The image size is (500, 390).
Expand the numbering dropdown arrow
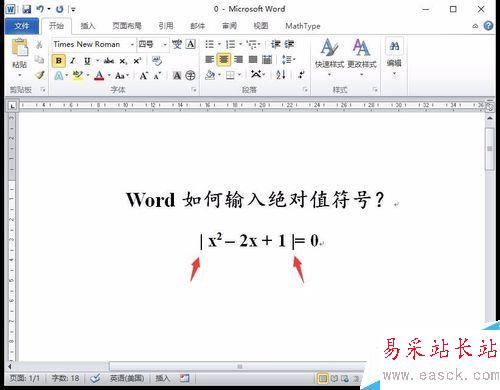coord(240,44)
